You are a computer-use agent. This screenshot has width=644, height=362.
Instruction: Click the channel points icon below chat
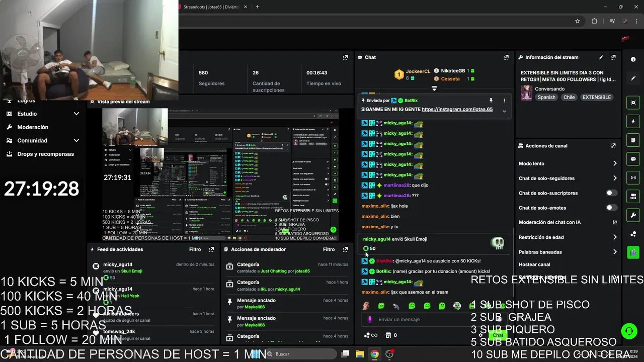click(367, 335)
